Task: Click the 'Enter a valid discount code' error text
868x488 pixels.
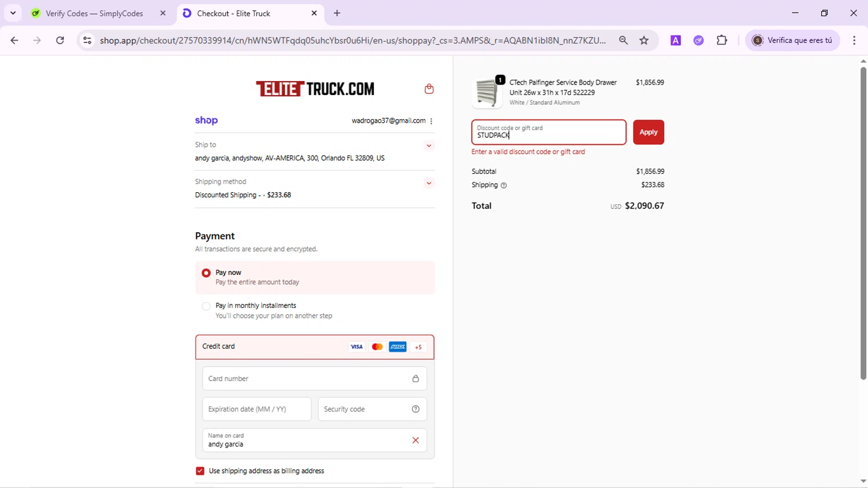Action: pyautogui.click(x=528, y=152)
